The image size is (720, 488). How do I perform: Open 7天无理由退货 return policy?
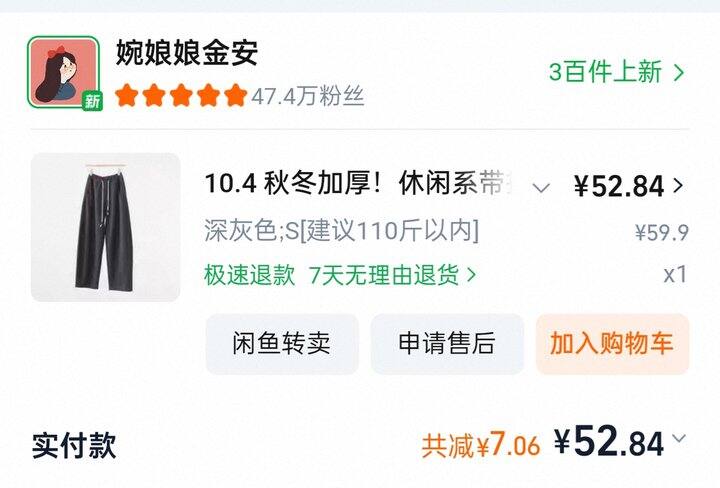(x=384, y=275)
